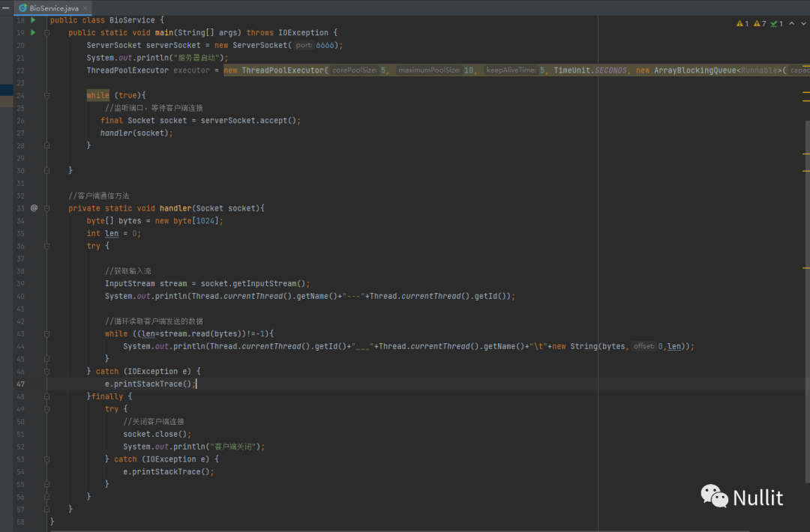Viewport: 810px width, 532px height.
Task: Click 'e.printStackTrace()' on line 47
Action: tap(148, 384)
